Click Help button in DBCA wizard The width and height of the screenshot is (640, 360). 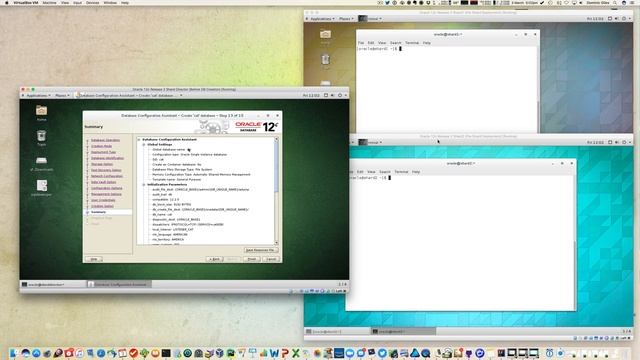(94, 259)
